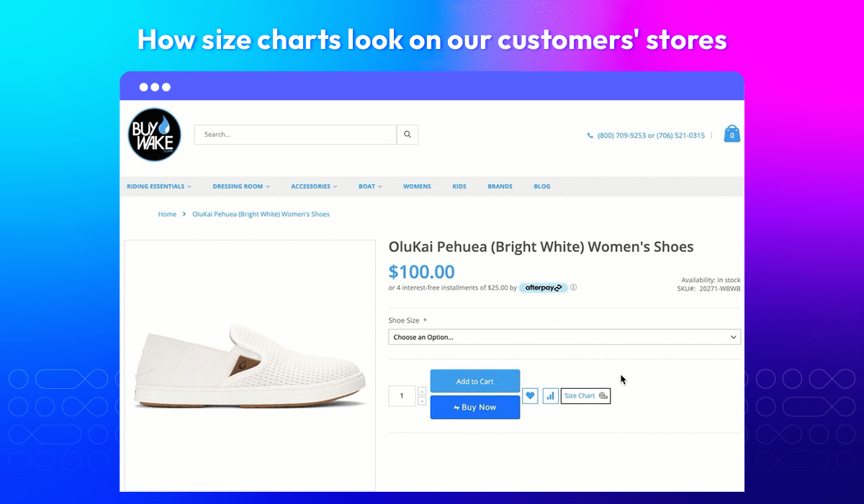
Task: Click the compare bar-chart icon
Action: 550,395
